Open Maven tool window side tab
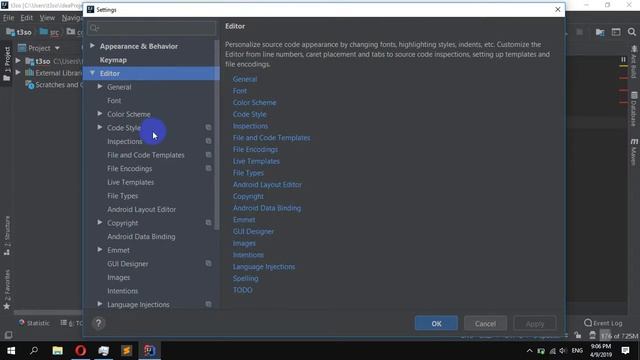 pos(634,152)
